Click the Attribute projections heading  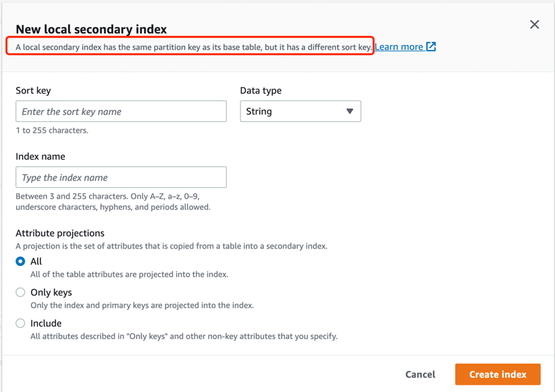pos(60,233)
